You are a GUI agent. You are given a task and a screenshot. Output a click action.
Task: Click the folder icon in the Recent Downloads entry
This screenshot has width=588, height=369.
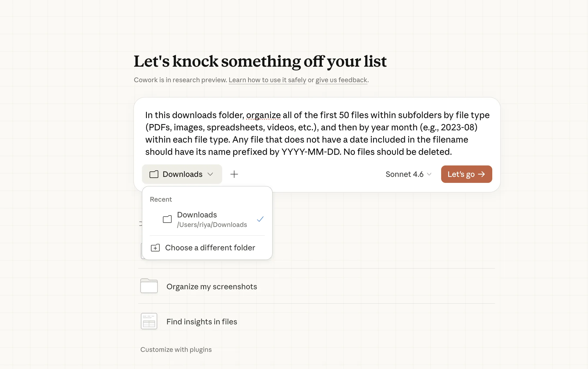167,219
